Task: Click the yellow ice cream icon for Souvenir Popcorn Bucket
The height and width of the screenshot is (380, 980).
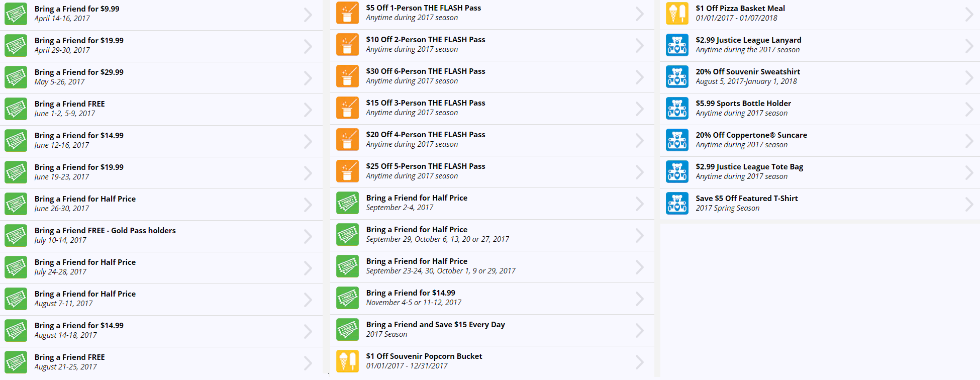Action: [x=347, y=361]
